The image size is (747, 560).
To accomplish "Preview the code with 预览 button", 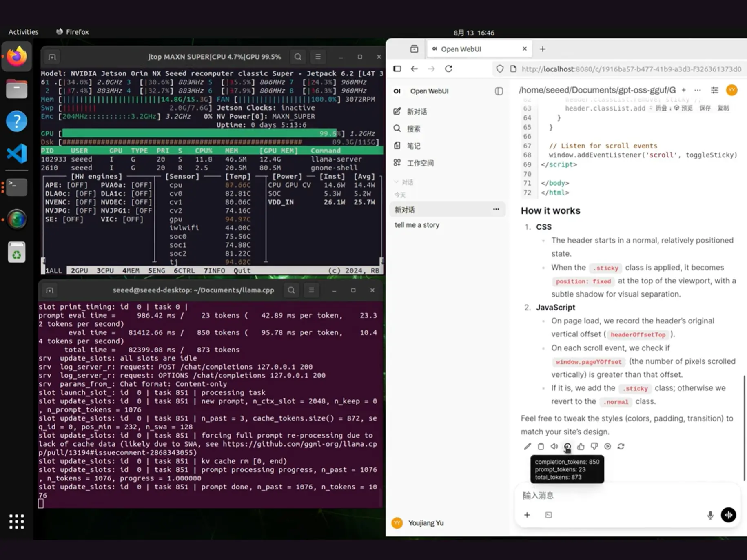I will (x=686, y=108).
